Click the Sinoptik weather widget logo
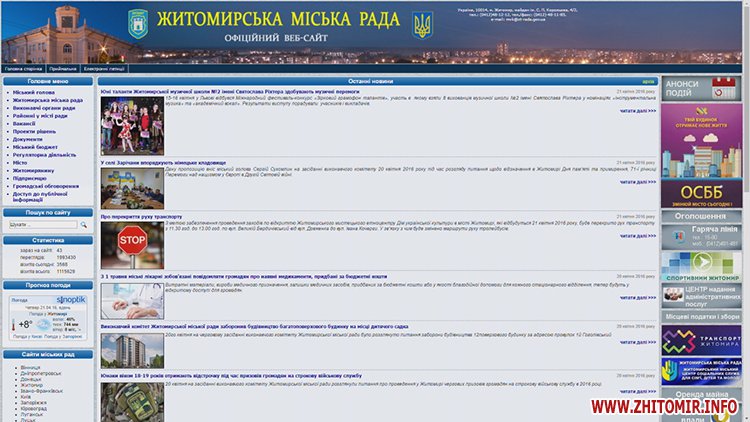This screenshot has height=422, width=750. tap(70, 299)
